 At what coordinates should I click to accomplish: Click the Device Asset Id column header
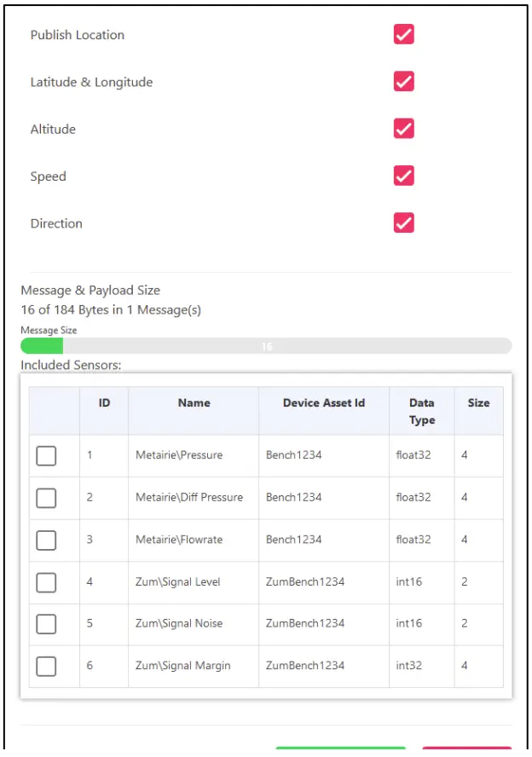322,402
